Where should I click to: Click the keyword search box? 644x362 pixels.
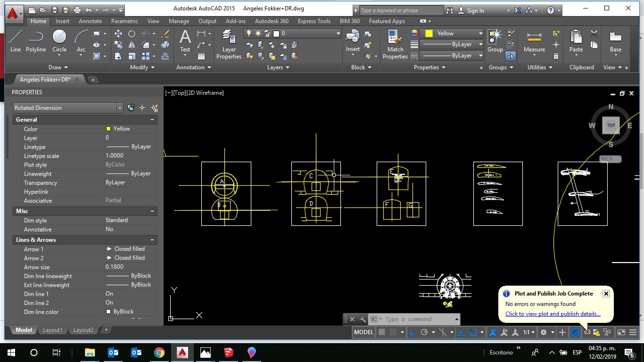(x=401, y=10)
